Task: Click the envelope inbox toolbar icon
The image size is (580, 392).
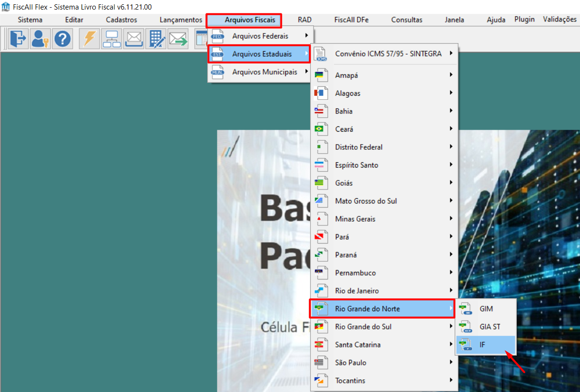Action: (134, 39)
